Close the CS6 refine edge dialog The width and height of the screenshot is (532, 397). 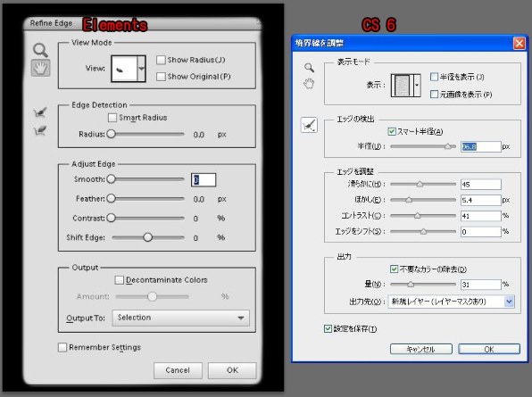pos(520,44)
